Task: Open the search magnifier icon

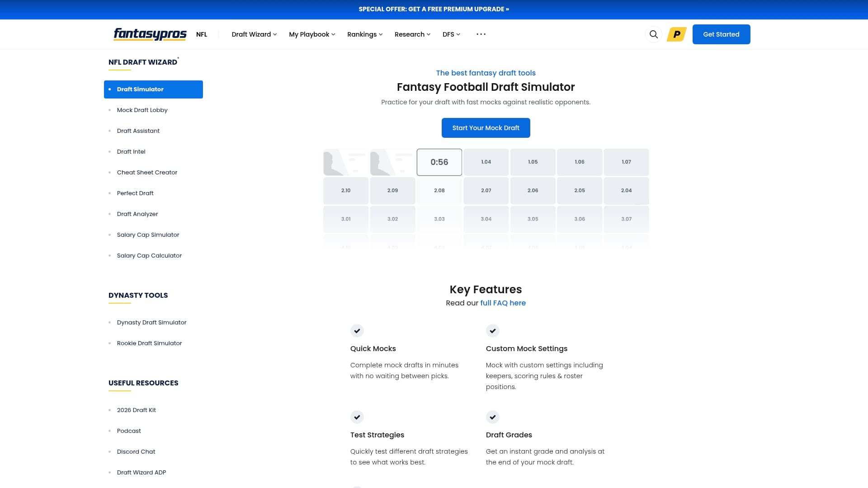Action: [653, 34]
